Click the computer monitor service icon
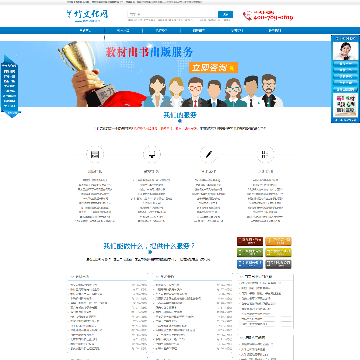Screen dimensions: 360x360 point(152,154)
